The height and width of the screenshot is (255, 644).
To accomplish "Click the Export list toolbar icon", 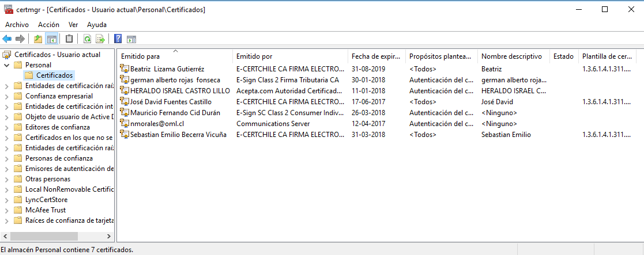I will point(100,39).
